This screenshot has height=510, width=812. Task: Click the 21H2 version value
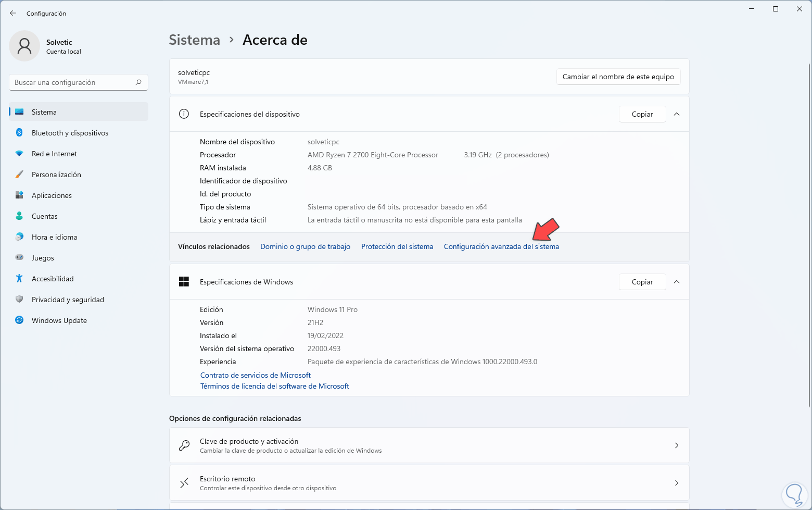click(316, 322)
